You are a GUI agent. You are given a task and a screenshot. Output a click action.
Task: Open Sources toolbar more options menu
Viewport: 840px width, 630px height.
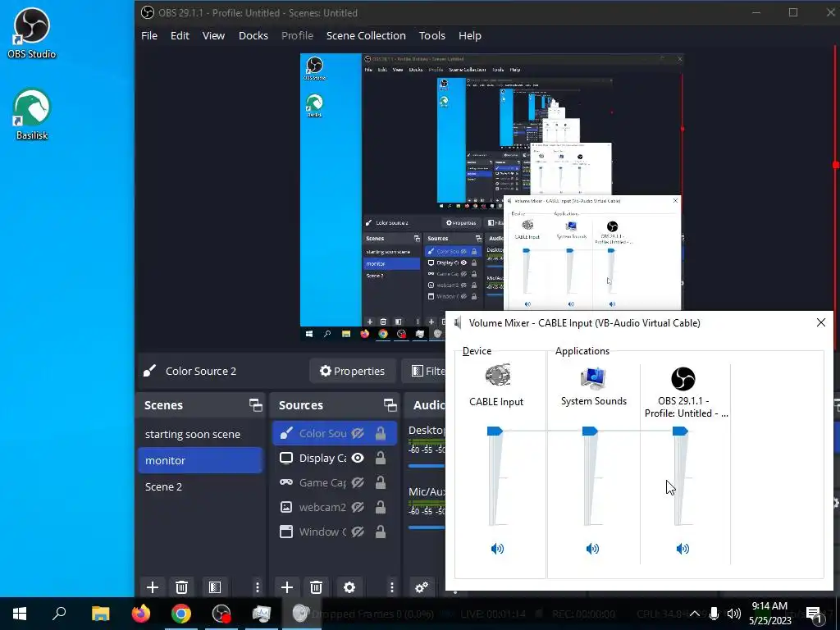click(391, 587)
